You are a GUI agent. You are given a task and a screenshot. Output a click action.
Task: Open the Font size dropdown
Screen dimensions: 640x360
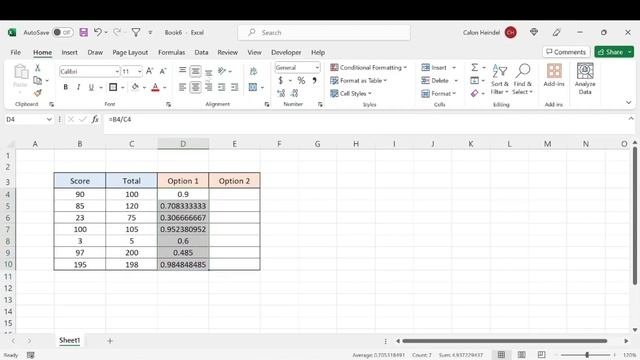[x=139, y=72]
